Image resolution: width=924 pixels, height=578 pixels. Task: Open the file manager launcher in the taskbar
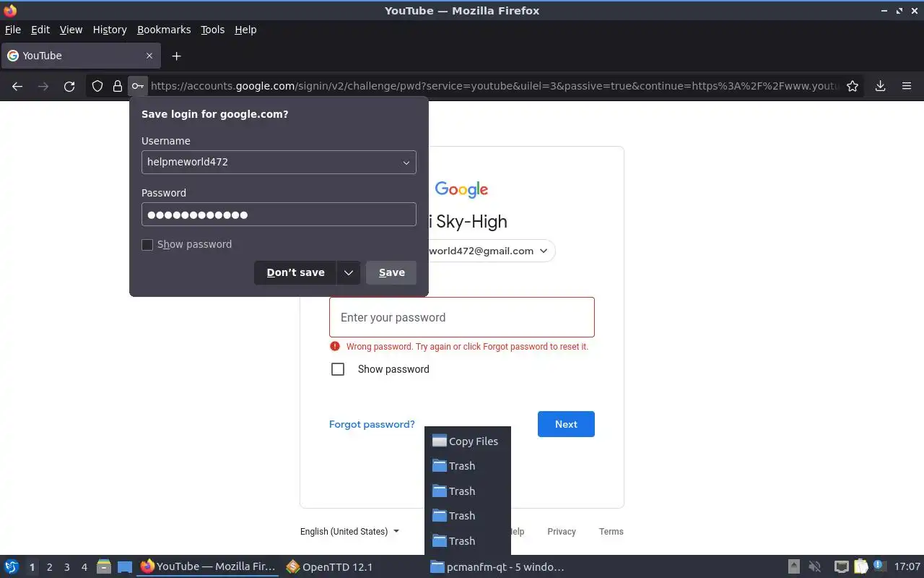click(104, 567)
